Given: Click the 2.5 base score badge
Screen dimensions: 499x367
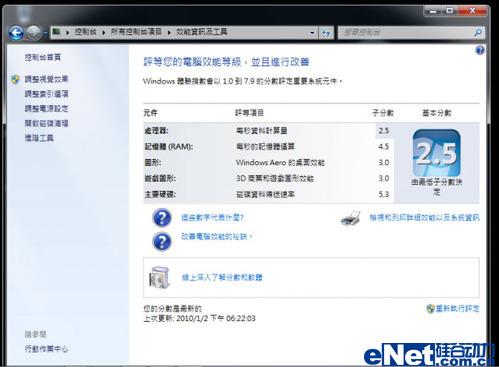Looking at the screenshot, I should pos(437,153).
